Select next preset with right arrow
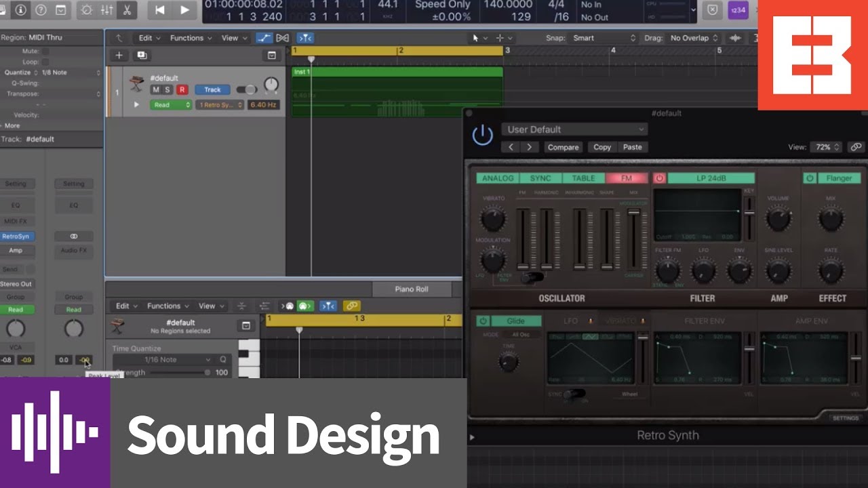 point(529,147)
